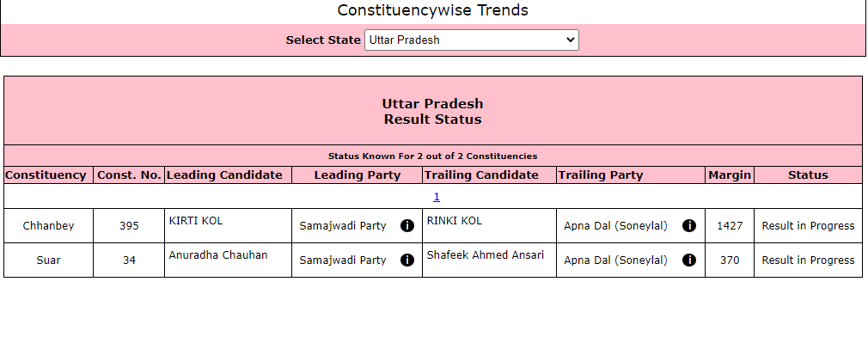Click the dropdown arrow beside Uttar Pradesh
The height and width of the screenshot is (343, 868).
coord(570,40)
